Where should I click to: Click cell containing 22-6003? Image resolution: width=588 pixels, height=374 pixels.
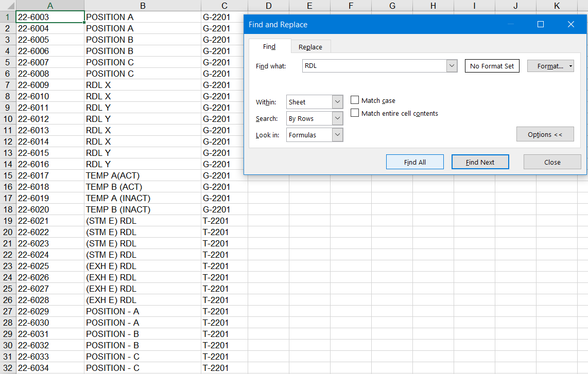tap(50, 17)
